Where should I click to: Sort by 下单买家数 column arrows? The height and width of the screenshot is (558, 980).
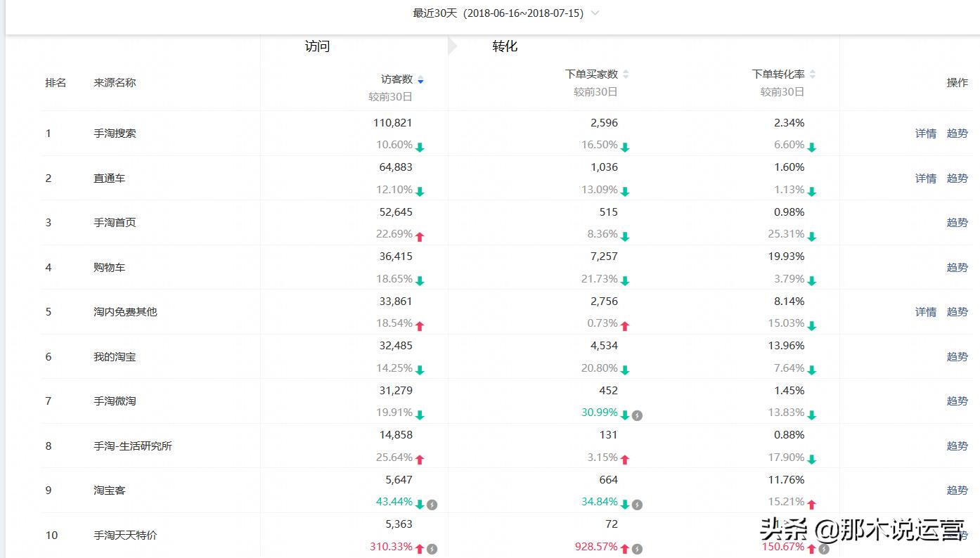click(x=626, y=74)
